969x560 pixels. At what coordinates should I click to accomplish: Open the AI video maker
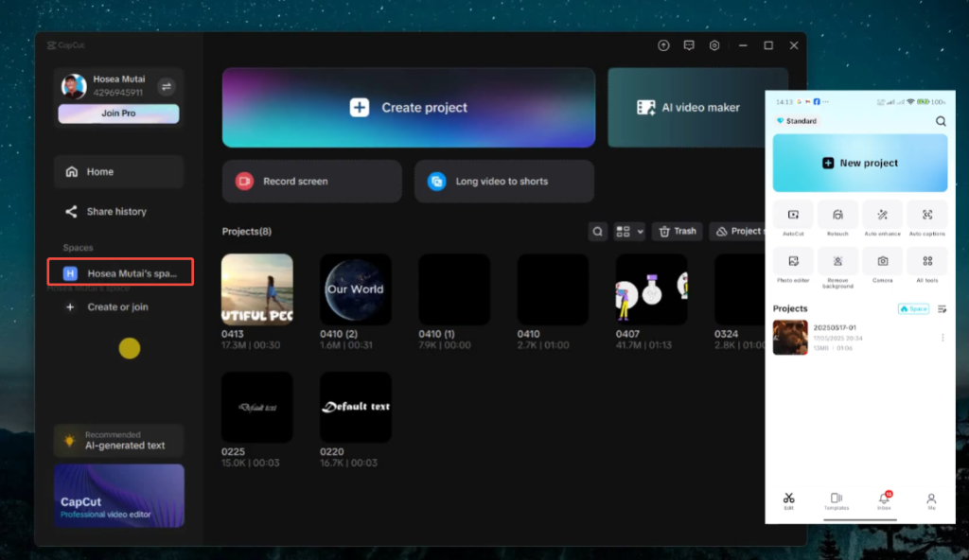point(687,108)
